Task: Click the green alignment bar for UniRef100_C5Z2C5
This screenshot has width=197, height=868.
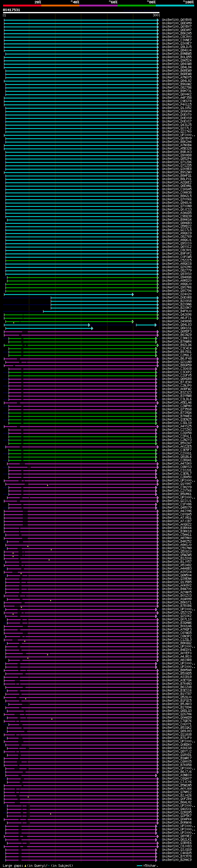Action: 82,260
